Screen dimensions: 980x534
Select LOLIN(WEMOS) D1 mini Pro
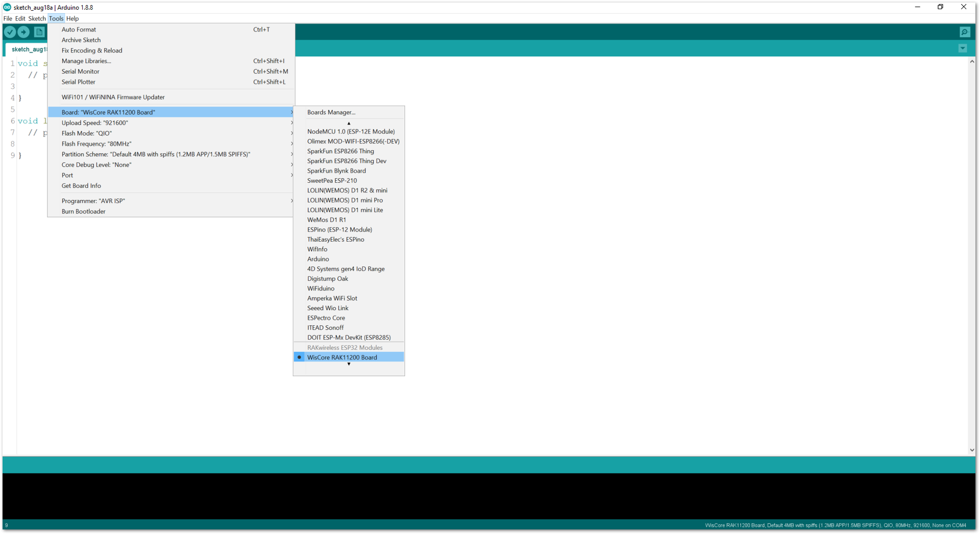click(x=349, y=200)
